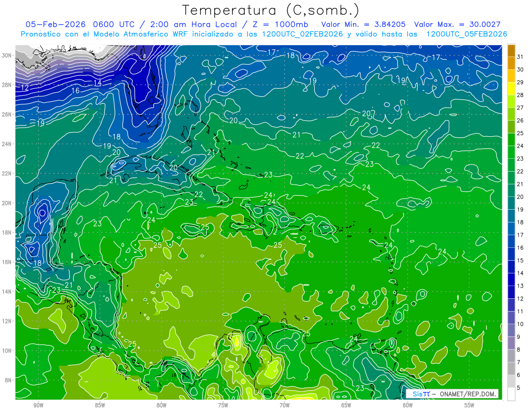Click the "90W" longitude axis label
This screenshot has width=532, height=411.
pyautogui.click(x=38, y=405)
